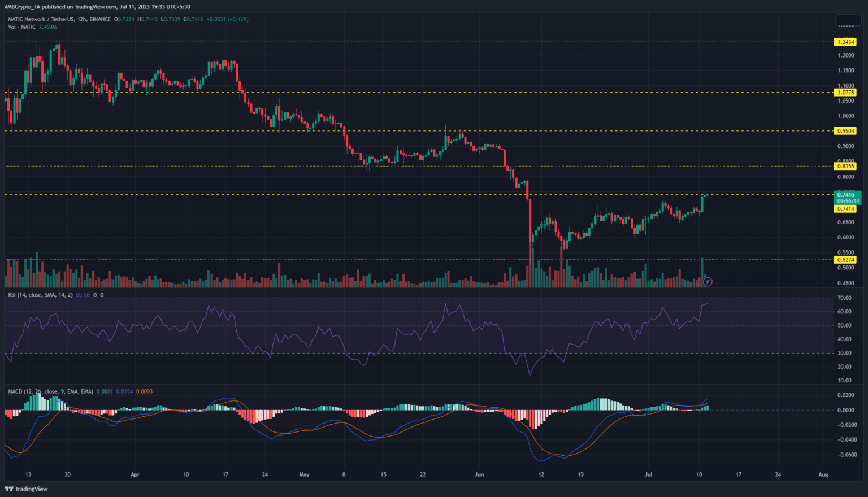Click the 0.5274 support level label
This screenshot has height=497, width=868.
pyautogui.click(x=845, y=260)
